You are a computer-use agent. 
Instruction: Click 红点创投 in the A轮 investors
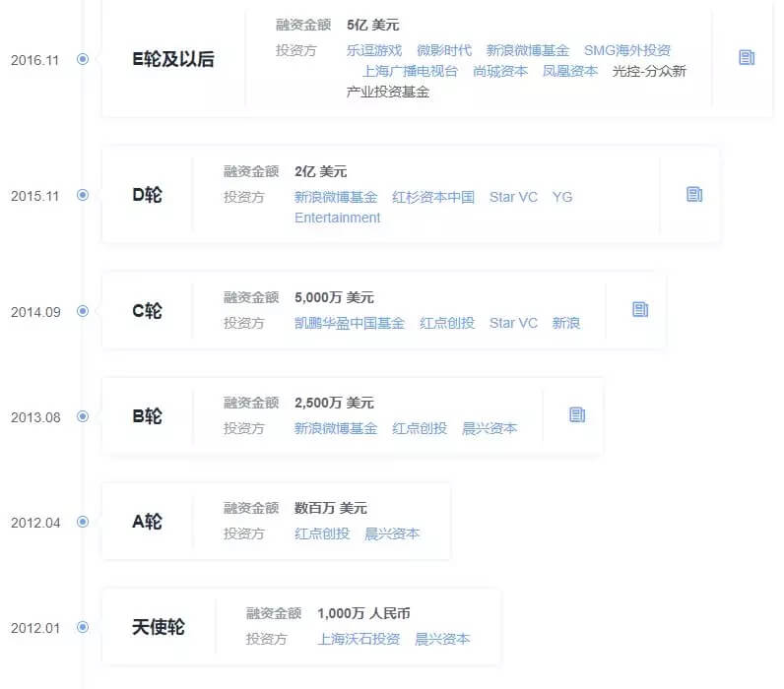point(321,533)
